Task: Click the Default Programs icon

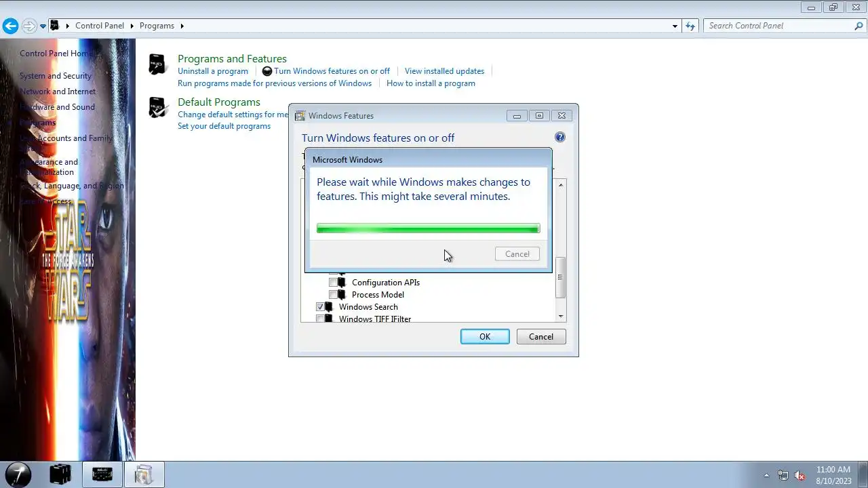Action: (157, 107)
